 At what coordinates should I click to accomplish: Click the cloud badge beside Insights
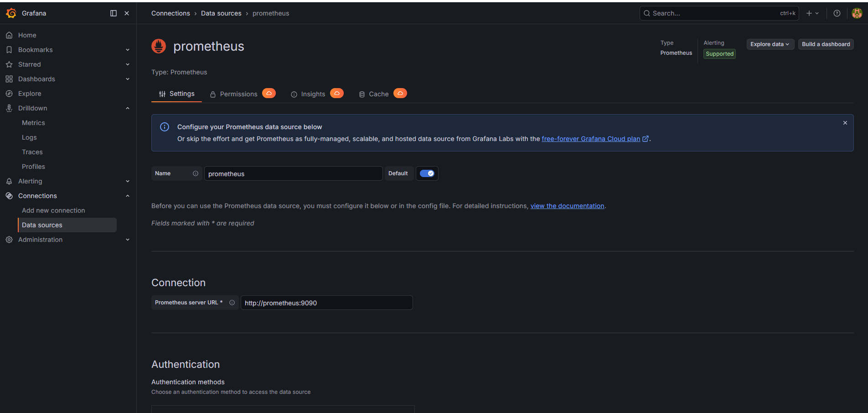(x=337, y=93)
